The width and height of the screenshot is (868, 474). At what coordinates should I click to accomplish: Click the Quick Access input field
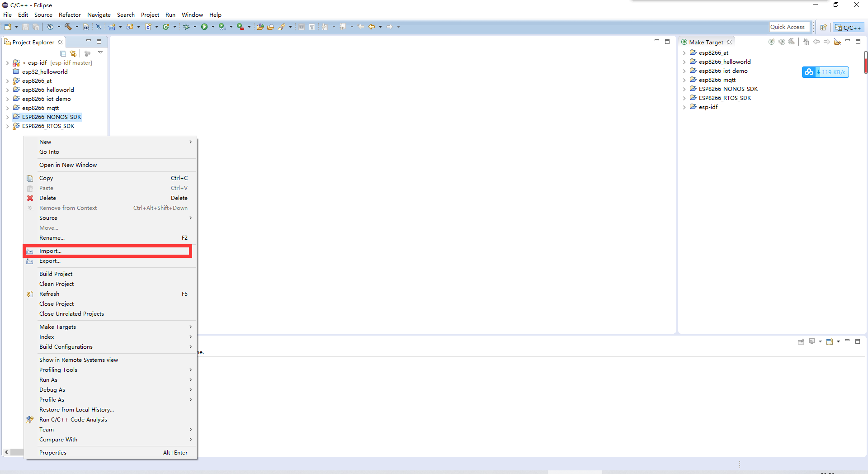(789, 27)
